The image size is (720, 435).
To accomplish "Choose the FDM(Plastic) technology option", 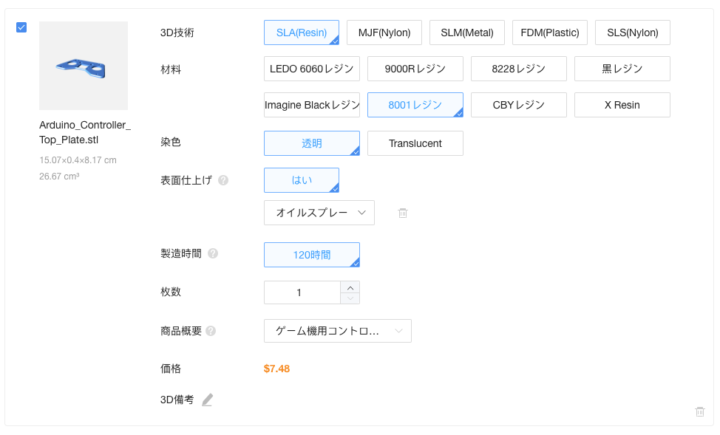I will 549,32.
